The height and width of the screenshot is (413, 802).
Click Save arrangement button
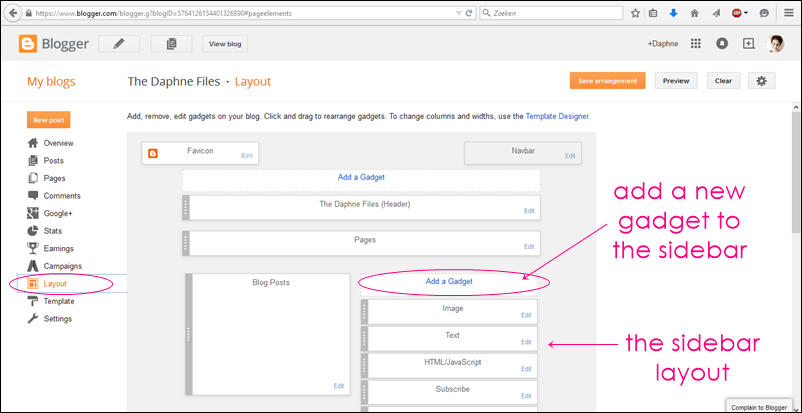[x=608, y=81]
